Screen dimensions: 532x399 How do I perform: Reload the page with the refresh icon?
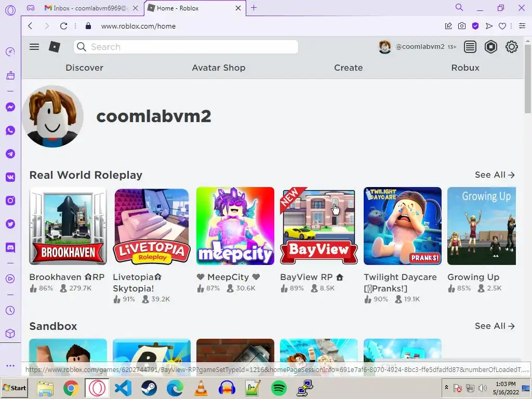[x=63, y=26]
